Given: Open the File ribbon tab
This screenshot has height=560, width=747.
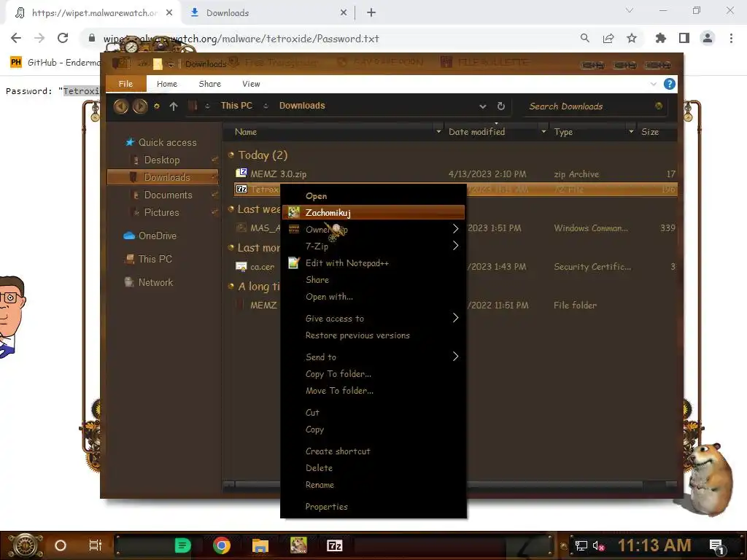Looking at the screenshot, I should coord(125,84).
